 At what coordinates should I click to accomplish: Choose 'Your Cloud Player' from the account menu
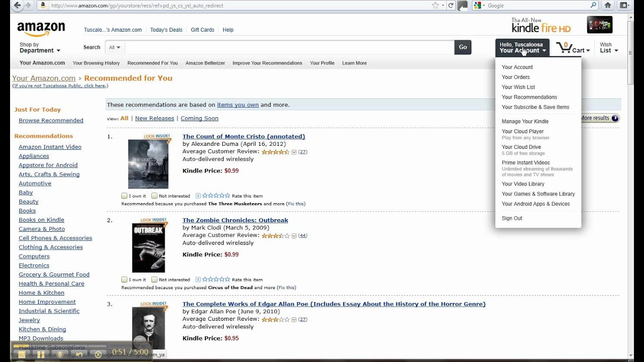click(522, 131)
